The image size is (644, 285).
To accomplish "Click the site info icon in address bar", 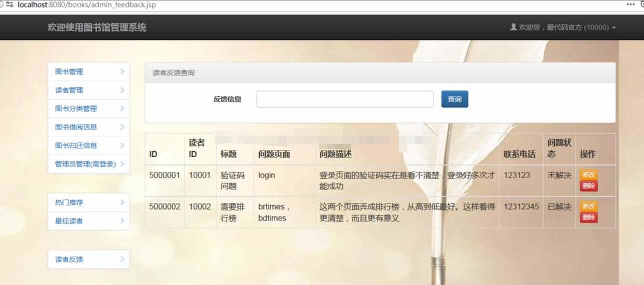I will tap(9, 4).
